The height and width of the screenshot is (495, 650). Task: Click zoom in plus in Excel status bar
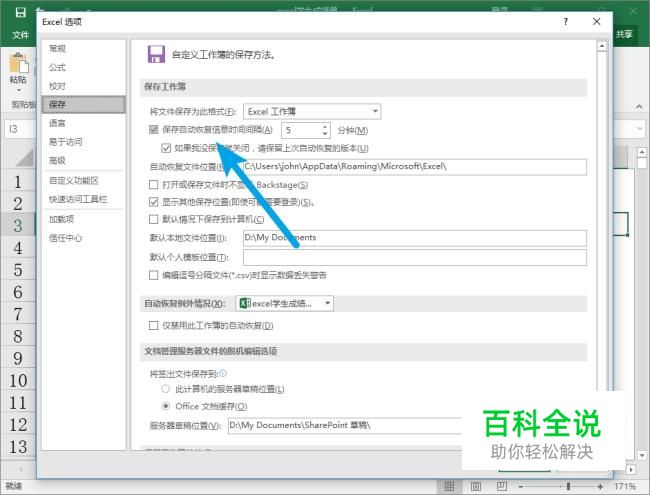coord(600,486)
